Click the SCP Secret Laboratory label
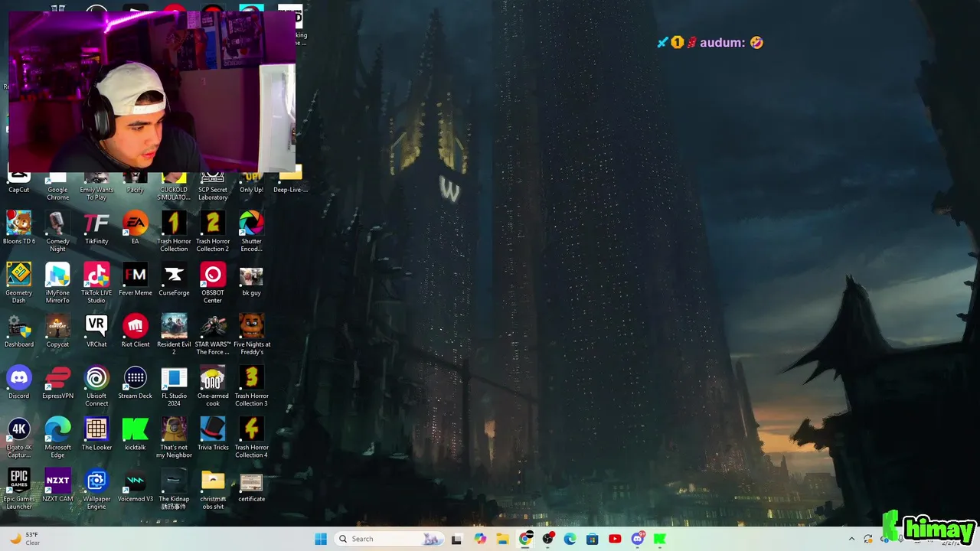The width and height of the screenshot is (980, 551). (213, 194)
